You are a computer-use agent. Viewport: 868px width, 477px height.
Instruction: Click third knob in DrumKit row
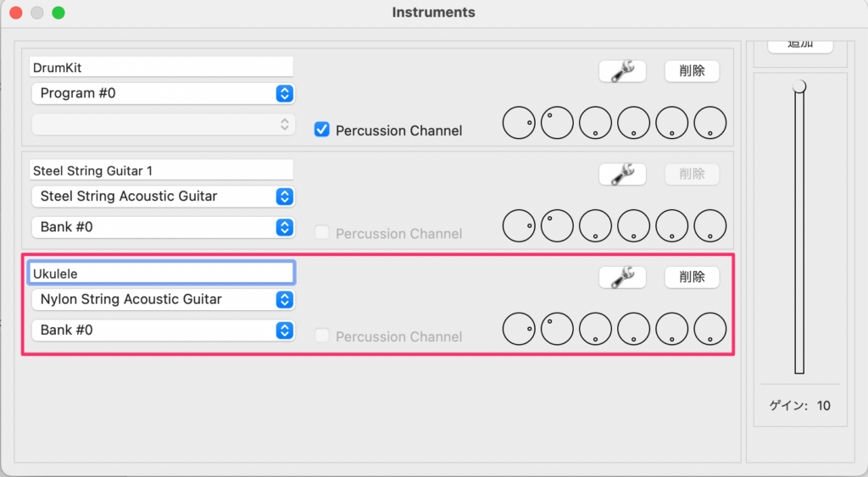click(595, 123)
